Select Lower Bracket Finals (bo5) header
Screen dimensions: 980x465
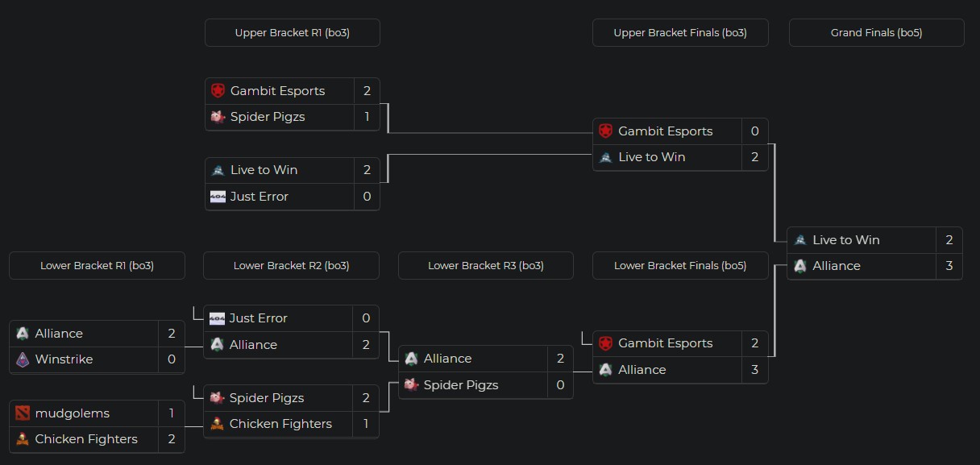(x=680, y=265)
